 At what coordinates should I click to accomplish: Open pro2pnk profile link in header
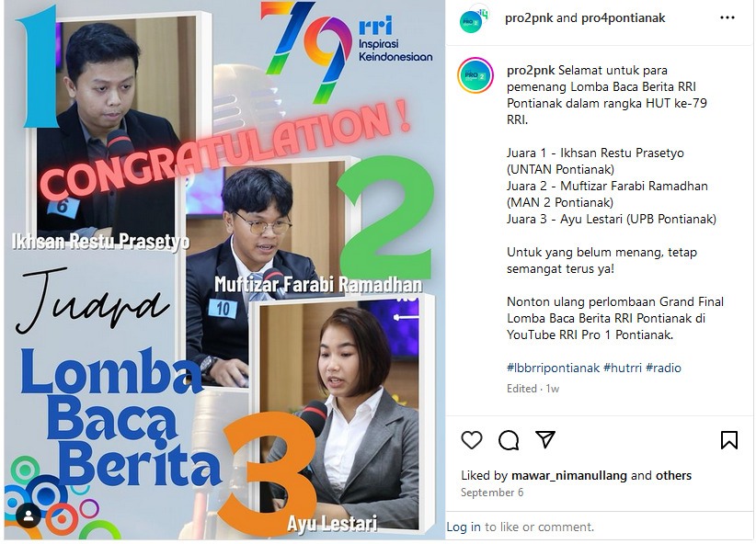529,18
